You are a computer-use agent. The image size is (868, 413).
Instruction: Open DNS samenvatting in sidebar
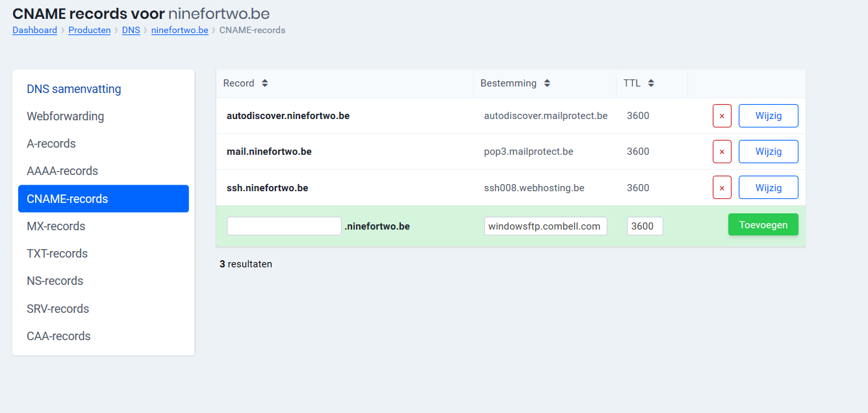pos(74,89)
